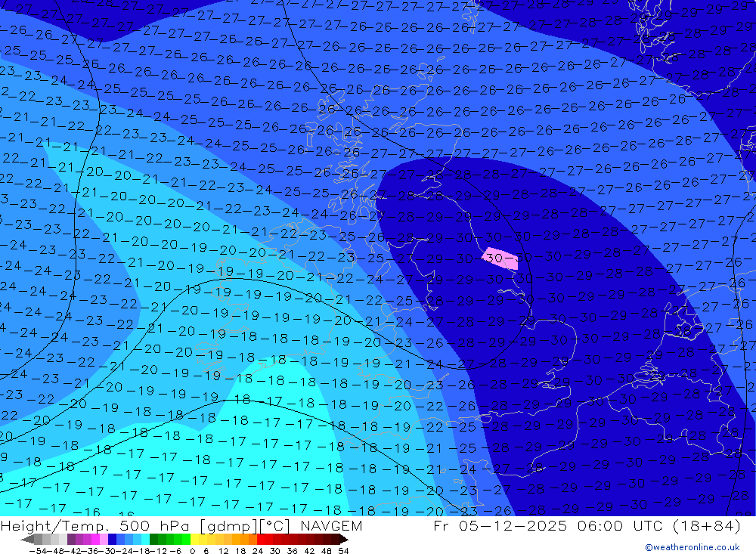
Task: Click the darkest blue legend swatch
Action: coord(112,540)
